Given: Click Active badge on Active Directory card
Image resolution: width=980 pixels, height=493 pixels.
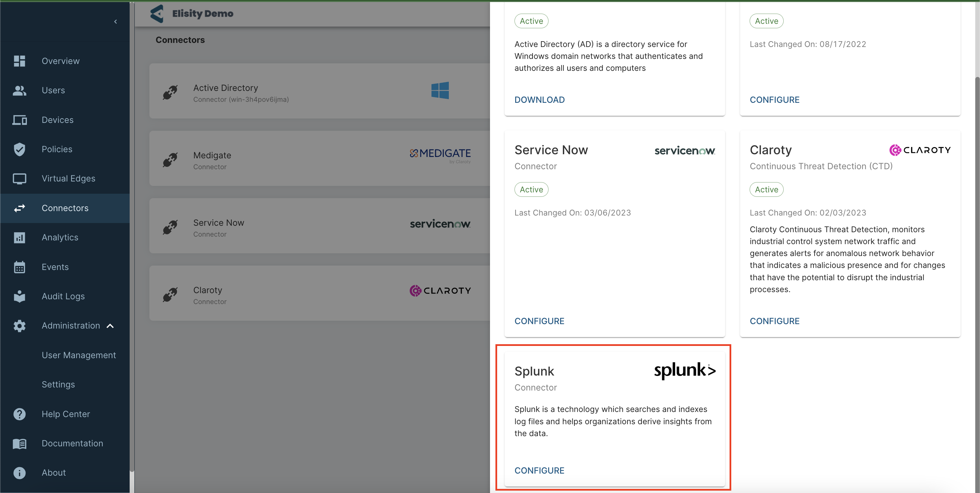Looking at the screenshot, I should [x=532, y=21].
